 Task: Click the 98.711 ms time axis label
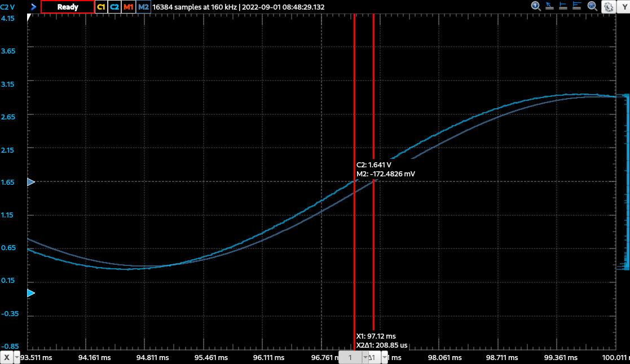[x=502, y=358]
